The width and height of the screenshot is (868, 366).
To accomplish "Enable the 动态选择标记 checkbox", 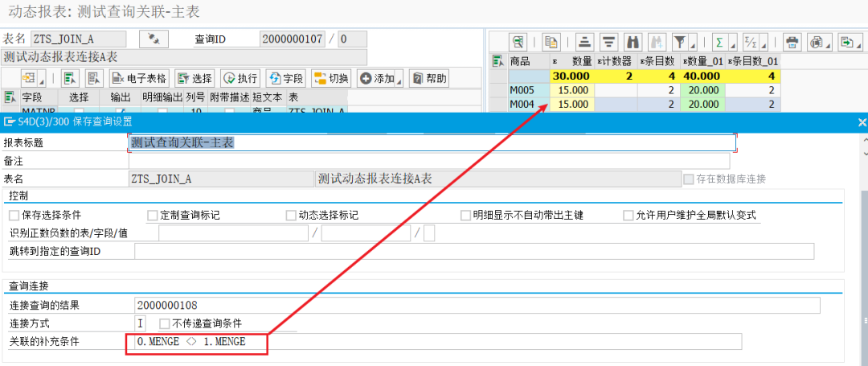I will point(291,216).
